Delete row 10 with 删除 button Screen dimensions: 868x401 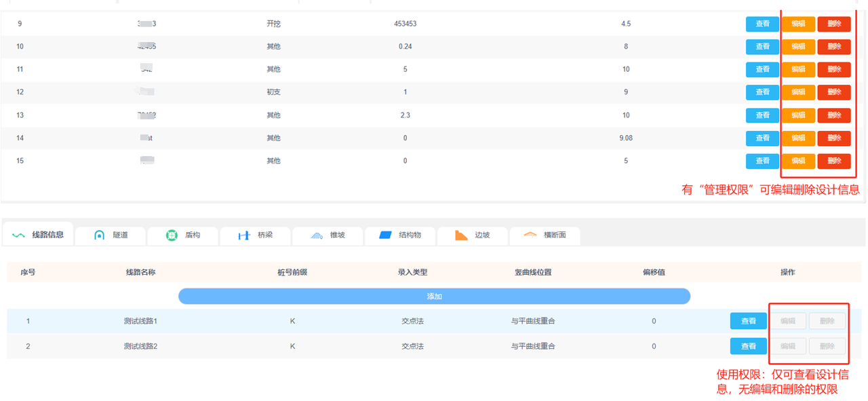point(833,47)
